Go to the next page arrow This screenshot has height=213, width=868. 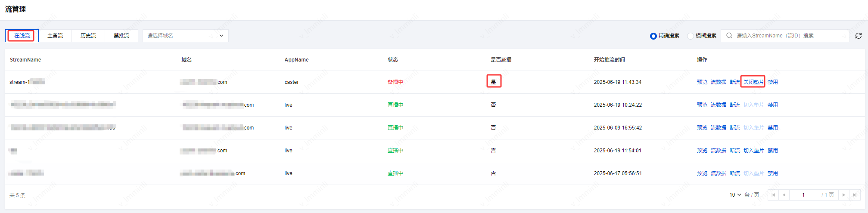(844, 195)
